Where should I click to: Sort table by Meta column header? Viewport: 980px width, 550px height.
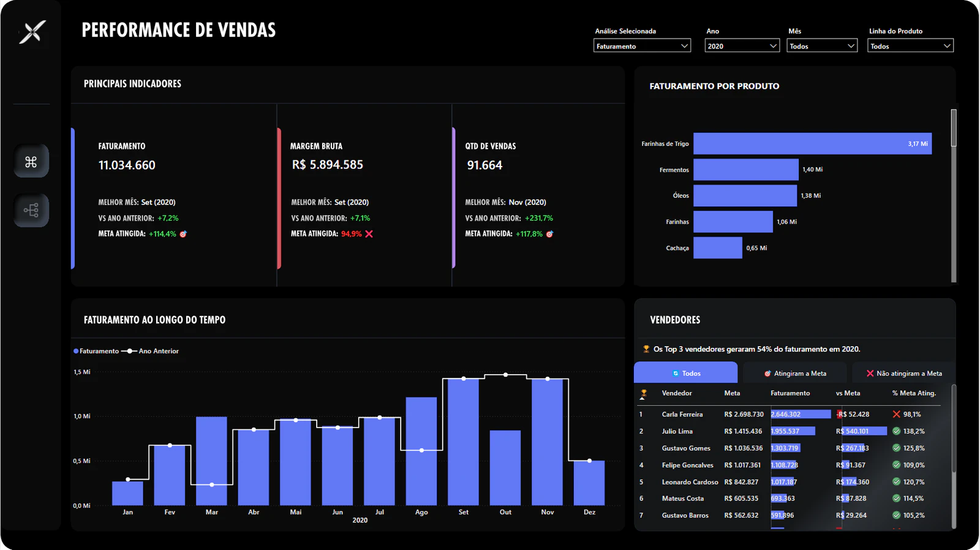732,393
